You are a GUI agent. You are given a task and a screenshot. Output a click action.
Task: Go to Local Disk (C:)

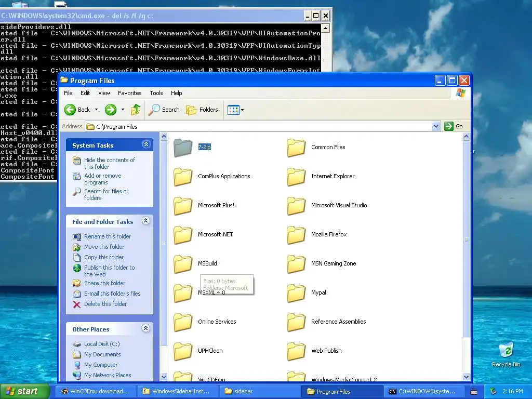tap(102, 344)
